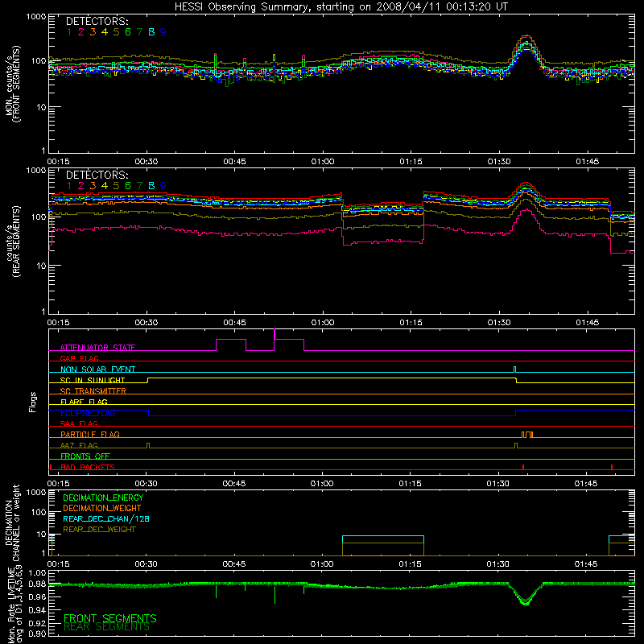Click the 0.94 value on the livetime axis
The image size is (644, 644).
(37, 610)
